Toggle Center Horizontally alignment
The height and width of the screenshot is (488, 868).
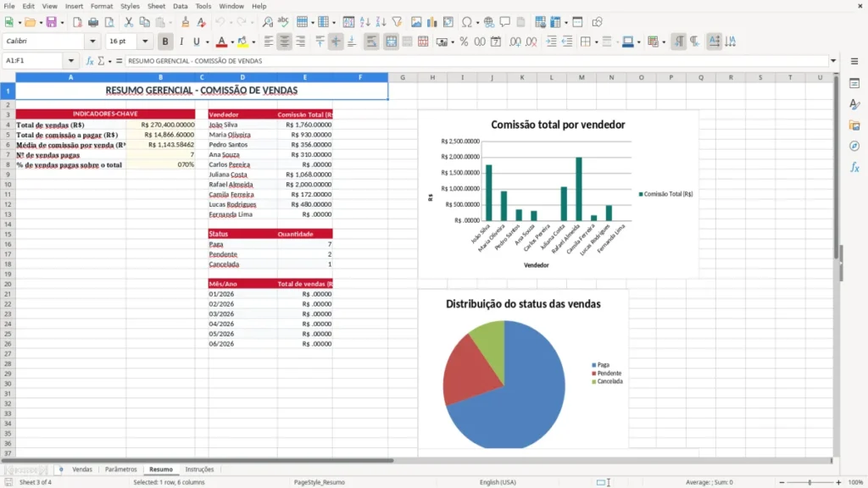click(x=285, y=42)
